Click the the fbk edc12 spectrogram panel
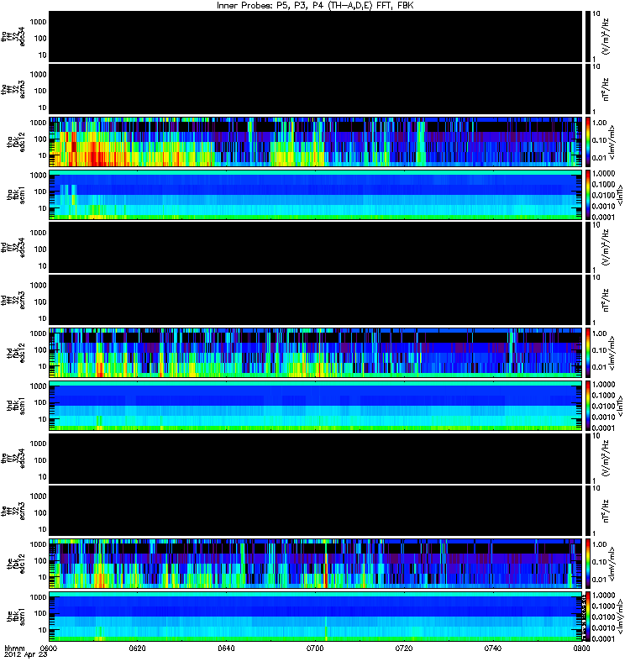The height and width of the screenshot is (672, 630). pyautogui.click(x=316, y=564)
